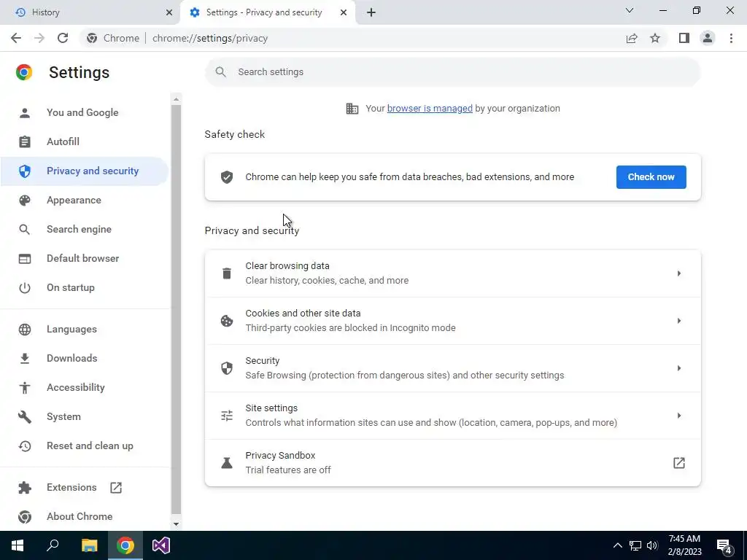Open Site settings row
This screenshot has height=560, width=747.
(452, 415)
